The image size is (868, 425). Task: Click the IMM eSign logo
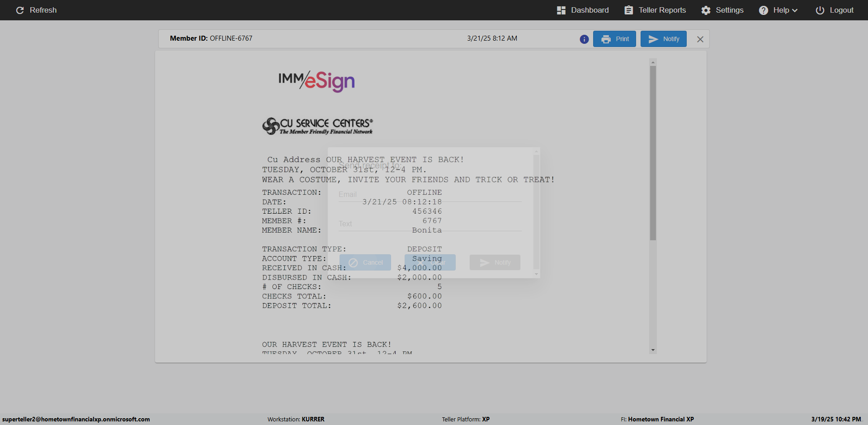(316, 81)
